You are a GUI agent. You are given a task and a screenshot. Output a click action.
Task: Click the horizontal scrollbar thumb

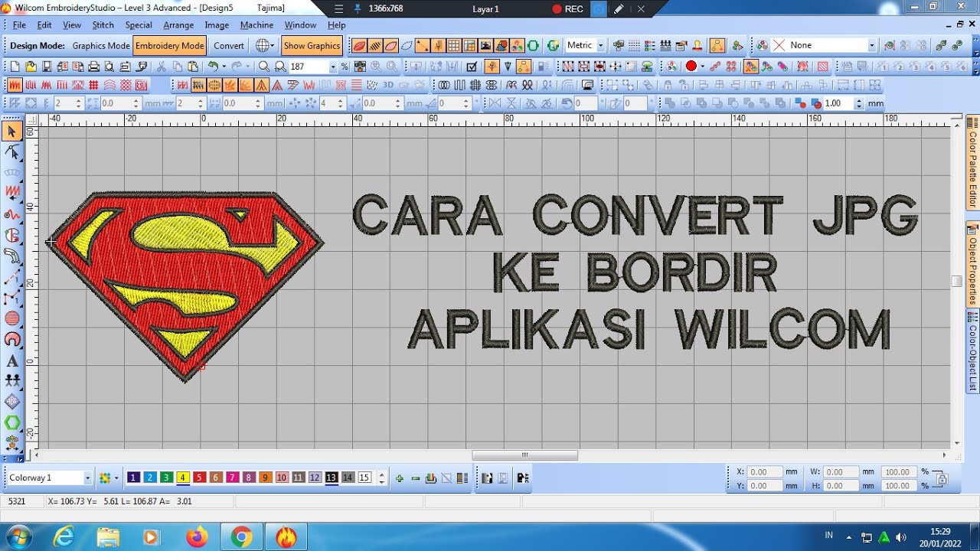tap(524, 455)
